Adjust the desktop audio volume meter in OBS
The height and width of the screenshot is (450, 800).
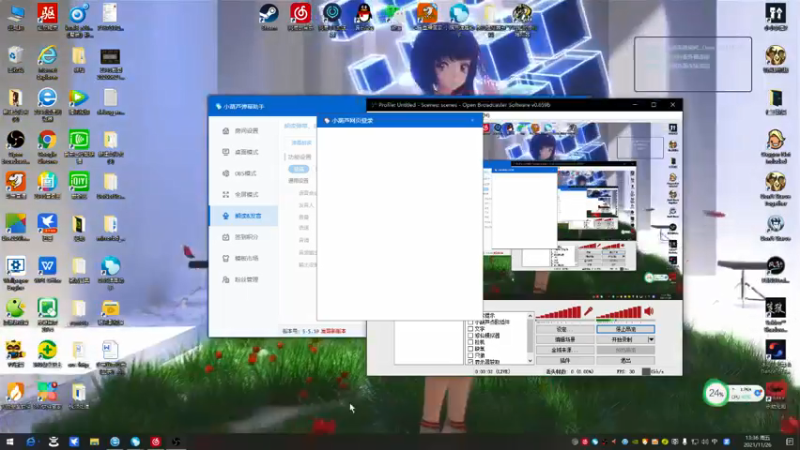click(618, 312)
